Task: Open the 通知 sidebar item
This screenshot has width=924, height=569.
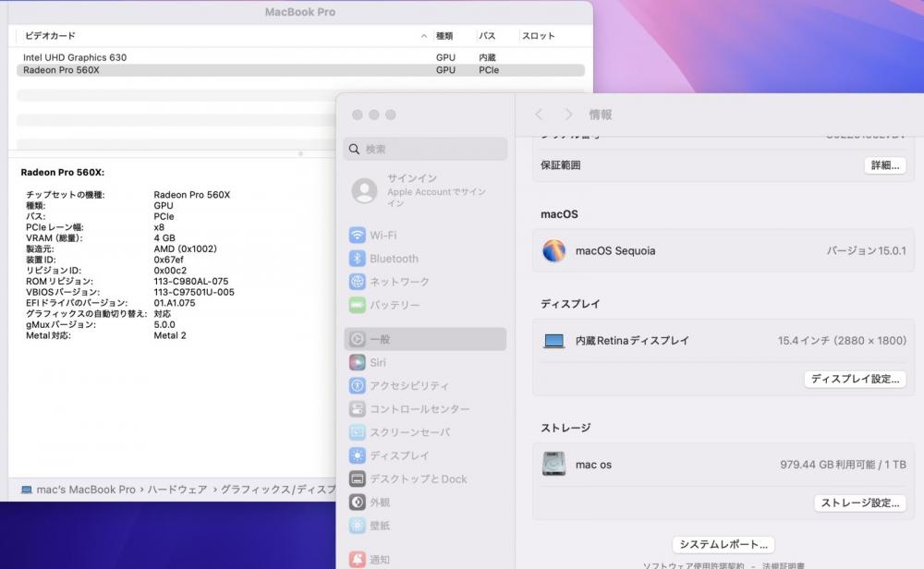Action: 379,559
